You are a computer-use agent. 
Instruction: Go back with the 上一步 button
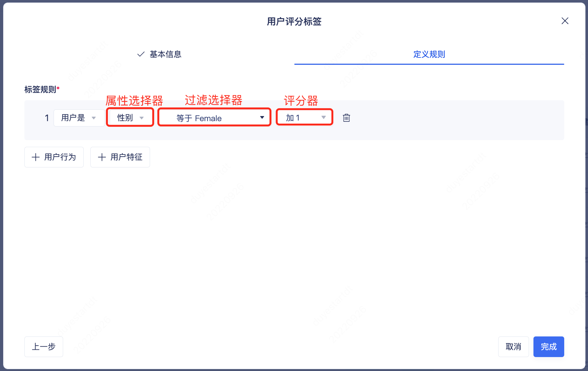[44, 347]
